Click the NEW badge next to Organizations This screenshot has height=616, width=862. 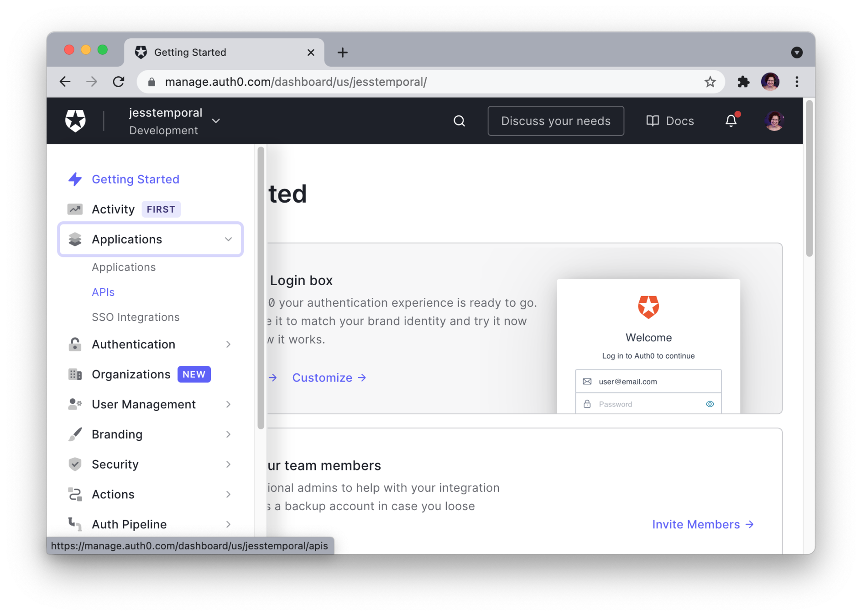tap(194, 375)
